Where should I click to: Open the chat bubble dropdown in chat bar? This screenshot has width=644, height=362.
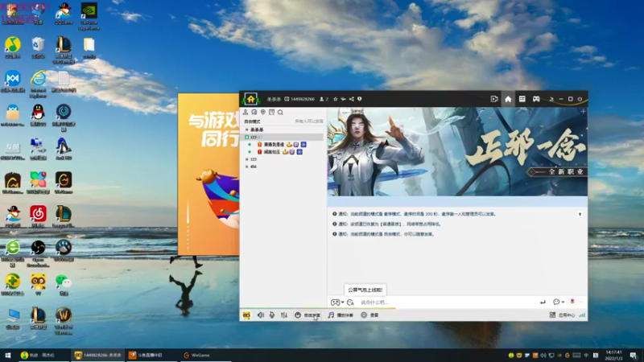click(558, 302)
